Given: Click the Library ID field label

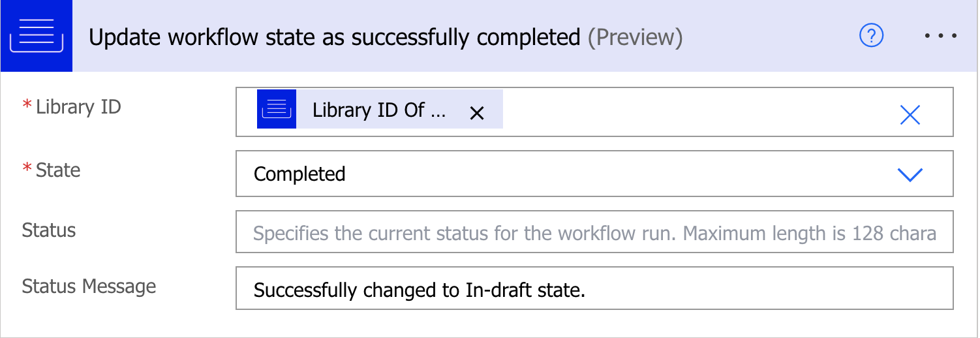Looking at the screenshot, I should [78, 106].
